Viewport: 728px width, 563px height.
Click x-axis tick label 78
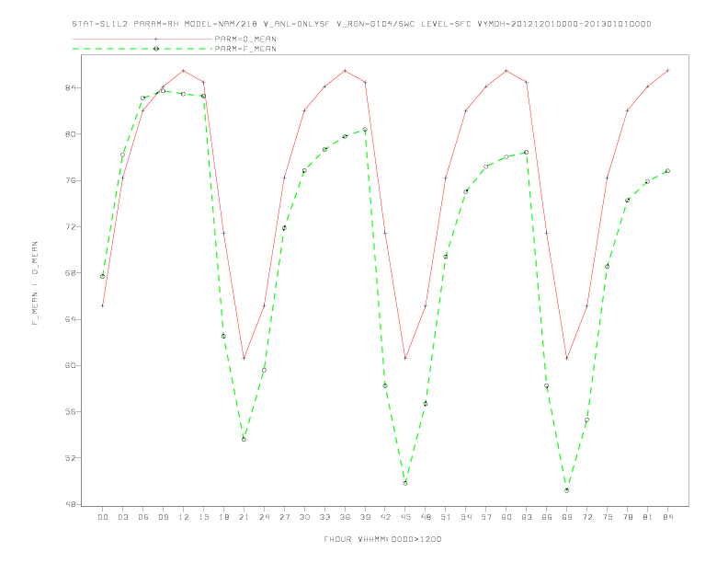pos(628,517)
